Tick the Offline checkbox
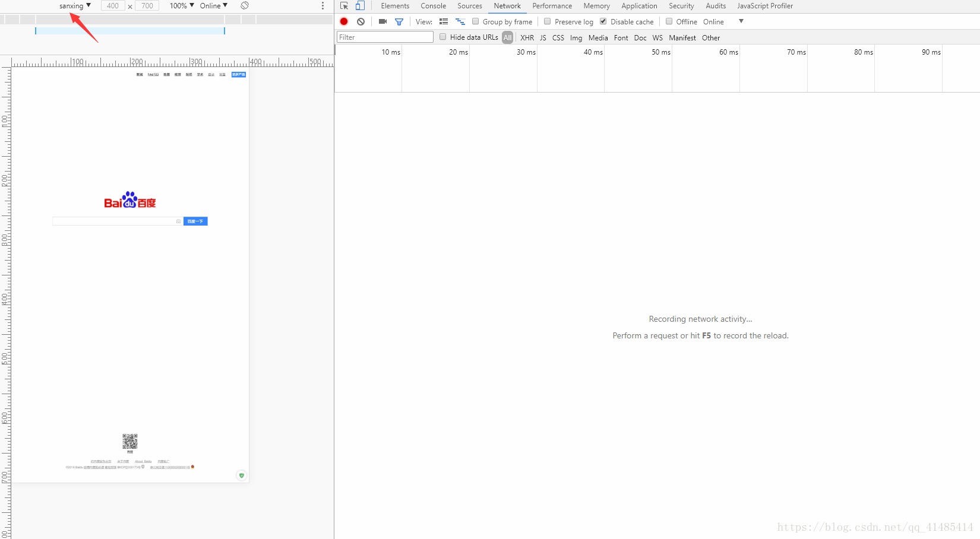The width and height of the screenshot is (980, 539). [669, 21]
